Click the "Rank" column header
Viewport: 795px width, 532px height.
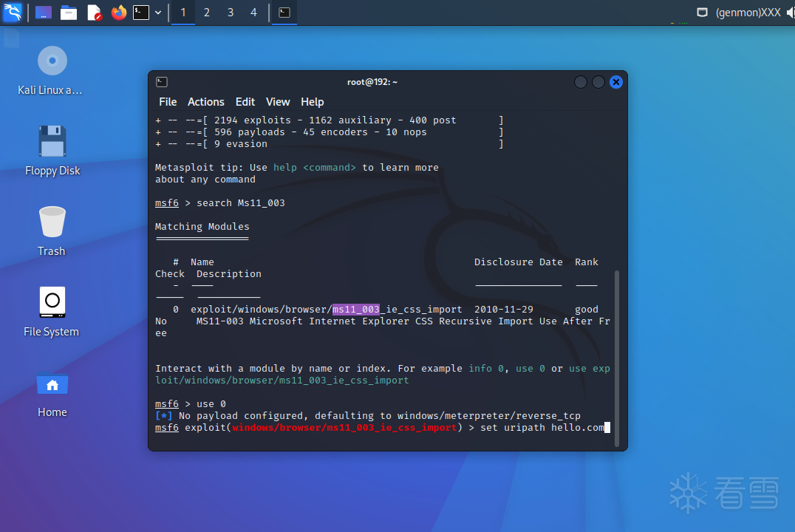[x=587, y=262]
